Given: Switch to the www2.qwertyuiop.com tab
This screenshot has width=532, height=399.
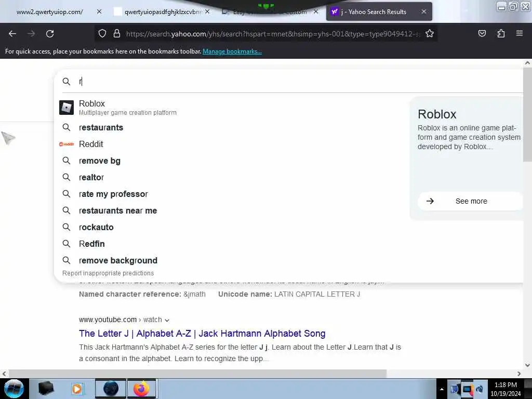Looking at the screenshot, I should (49, 12).
